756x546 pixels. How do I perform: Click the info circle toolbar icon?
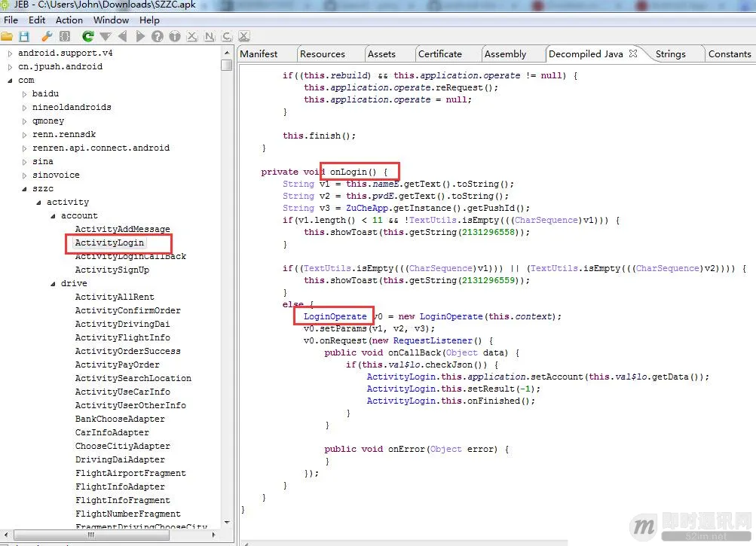pyautogui.click(x=175, y=36)
